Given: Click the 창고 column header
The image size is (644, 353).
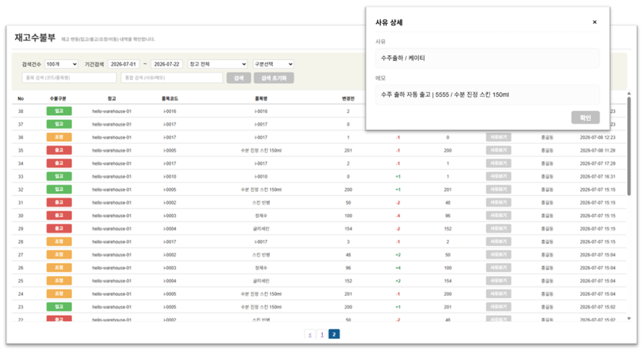Looking at the screenshot, I should point(111,99).
